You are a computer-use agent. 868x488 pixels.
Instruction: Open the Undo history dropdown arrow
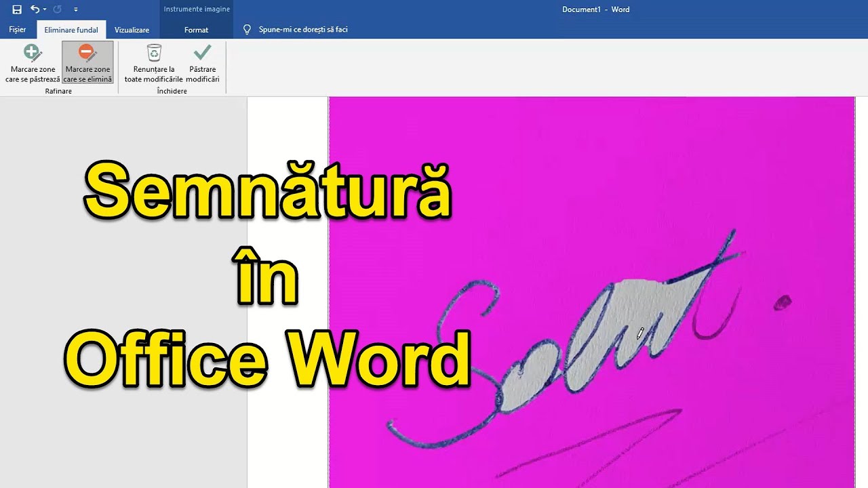pos(45,9)
